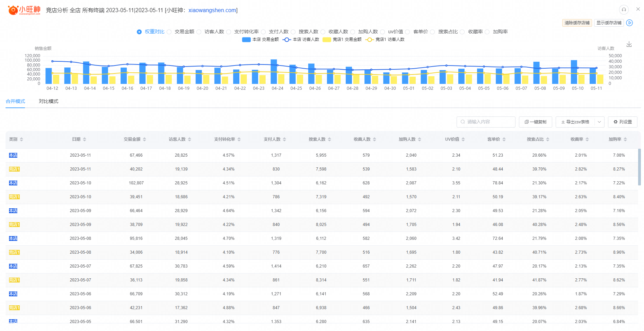Open 列设置 column settings
Viewport: 644px width, 331px height.
pyautogui.click(x=623, y=122)
